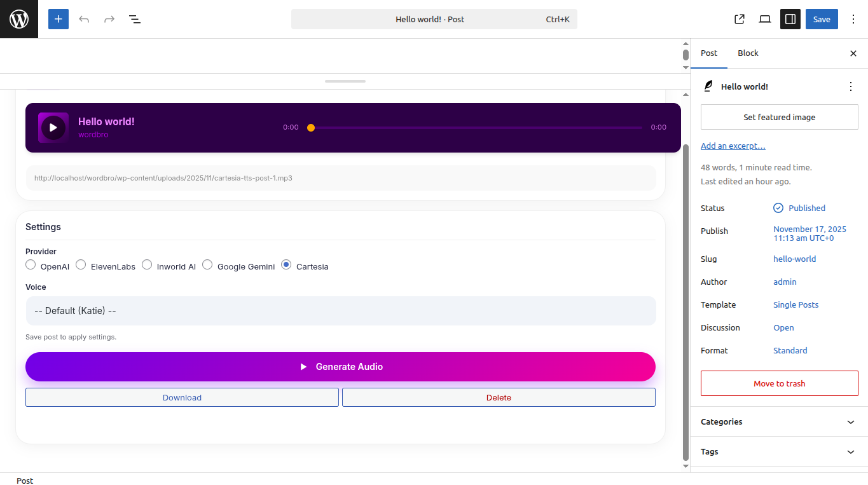The width and height of the screenshot is (868, 485).
Task: Switch to the Post tab
Action: click(x=709, y=53)
